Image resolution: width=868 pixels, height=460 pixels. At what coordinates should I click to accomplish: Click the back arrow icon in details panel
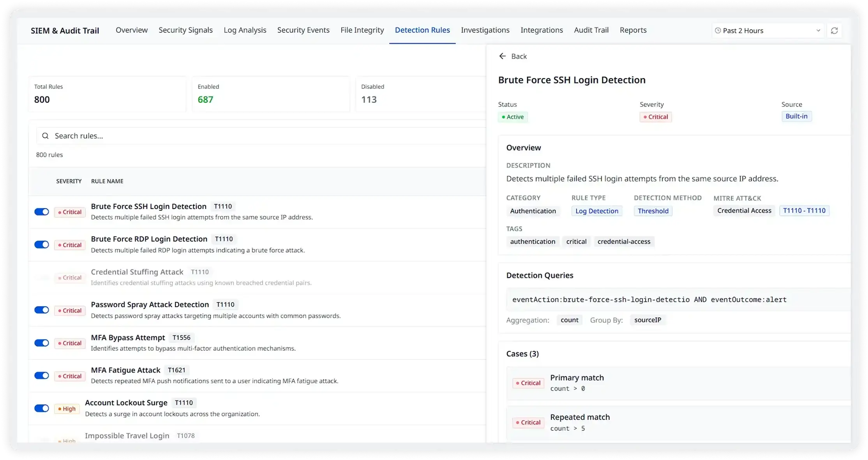click(503, 56)
